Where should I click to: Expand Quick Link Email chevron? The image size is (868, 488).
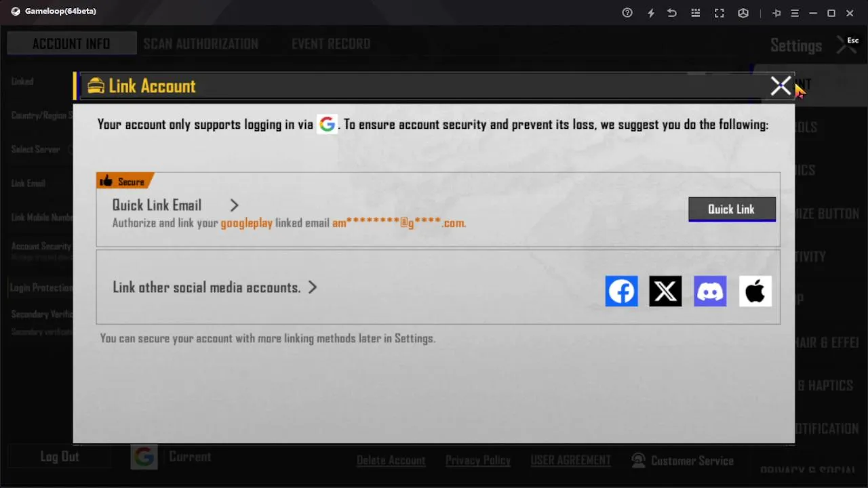tap(234, 205)
